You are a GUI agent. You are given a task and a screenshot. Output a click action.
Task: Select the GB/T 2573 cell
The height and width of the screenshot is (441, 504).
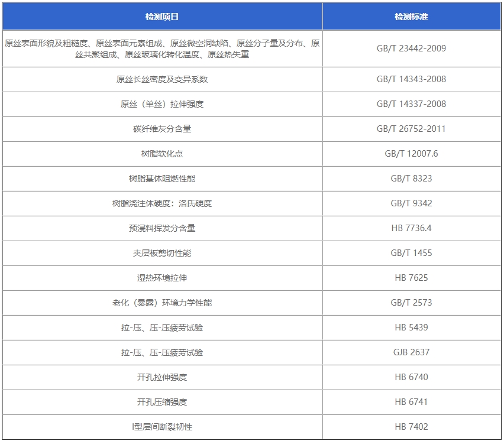412,303
